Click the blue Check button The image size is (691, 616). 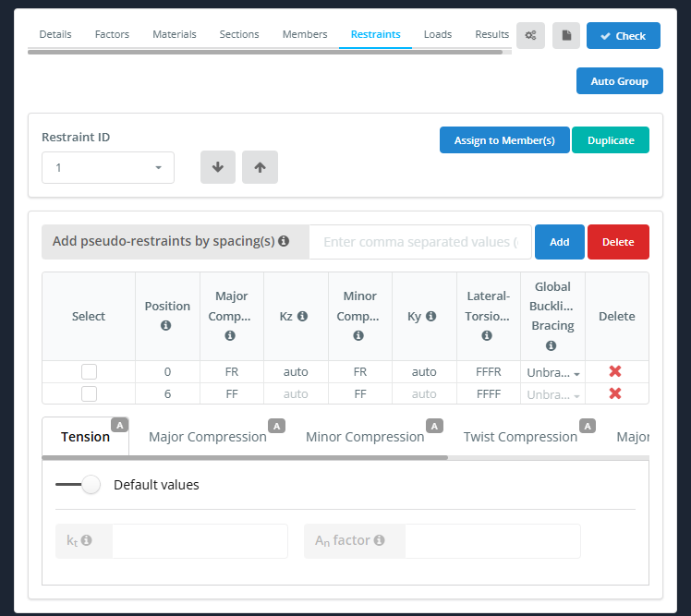tap(624, 36)
